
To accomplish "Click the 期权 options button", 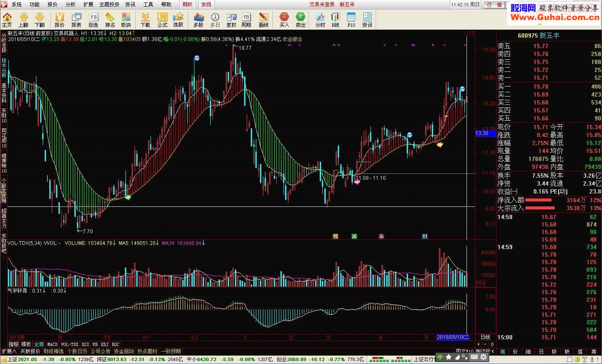I will coord(187,4).
